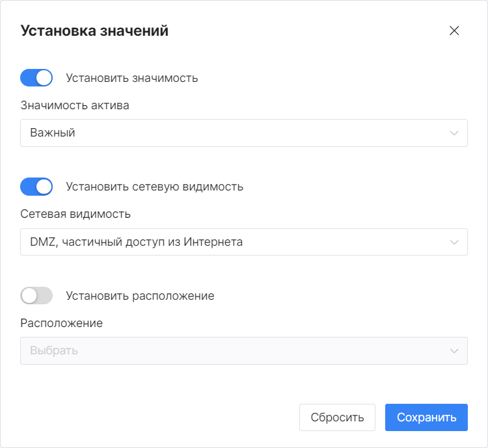This screenshot has width=488, height=448.
Task: Click the Установить значимость label text
Action: tap(132, 78)
